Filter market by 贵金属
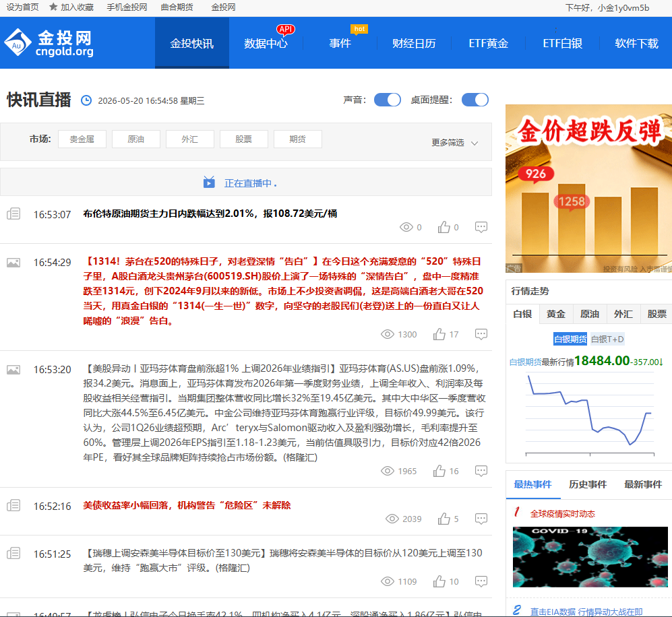 coord(82,139)
